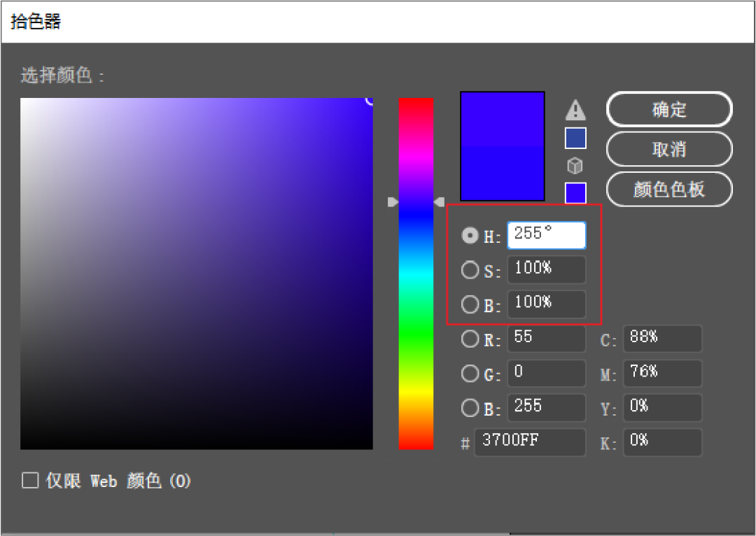Screen dimensions: 756x536
Task: Enable the 仅限 Web 颜色 checkbox
Action: pos(30,481)
